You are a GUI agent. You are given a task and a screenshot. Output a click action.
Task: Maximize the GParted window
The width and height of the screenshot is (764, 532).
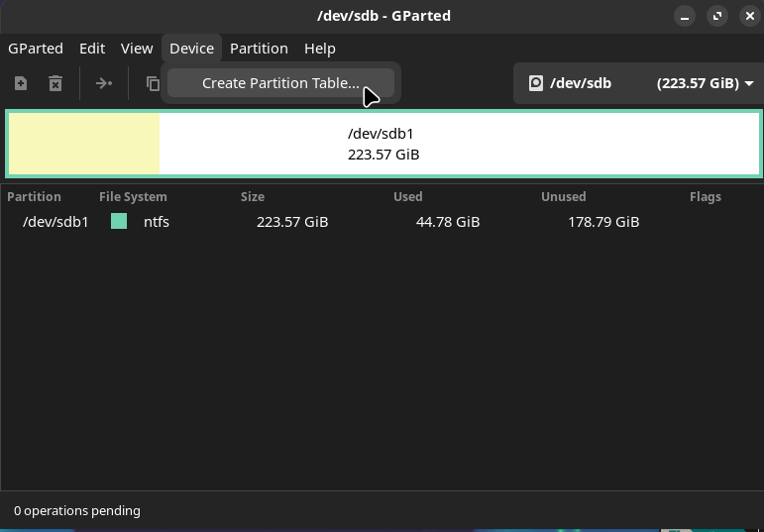coord(717,16)
